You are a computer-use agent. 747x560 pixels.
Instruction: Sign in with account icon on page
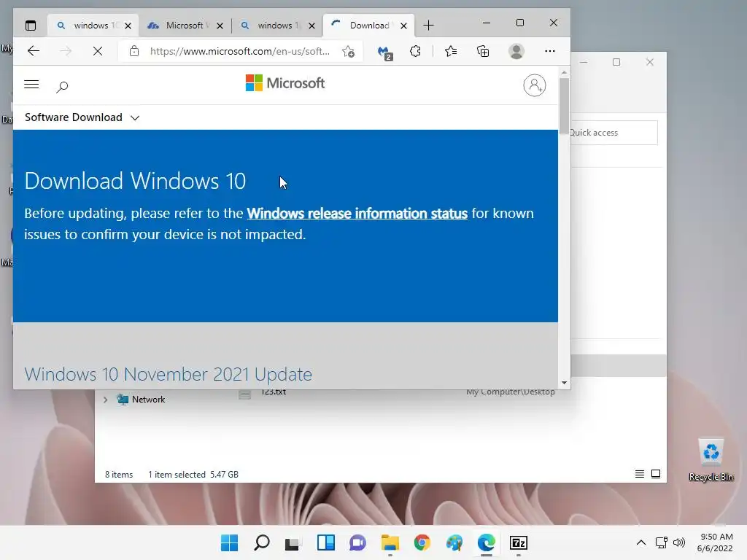coord(534,85)
